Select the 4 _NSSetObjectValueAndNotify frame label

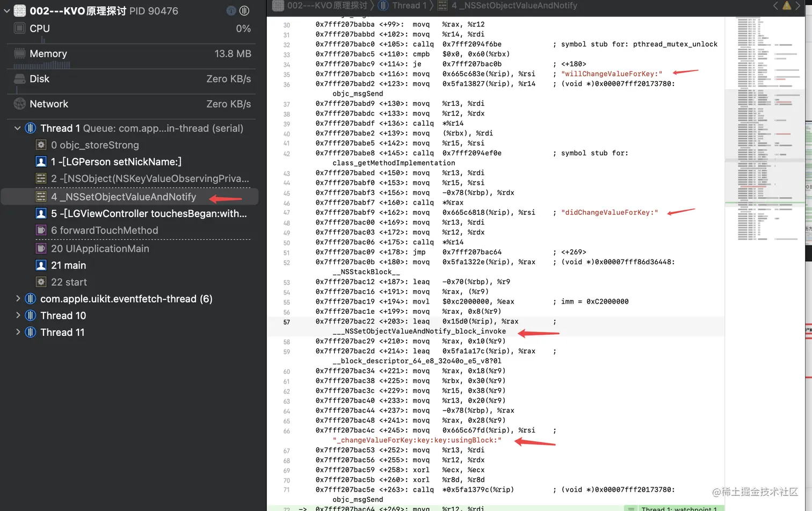click(124, 197)
